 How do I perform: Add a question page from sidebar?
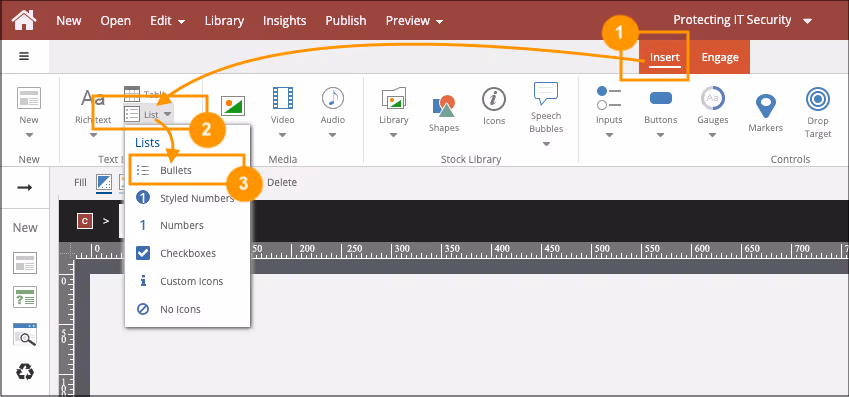(25, 297)
